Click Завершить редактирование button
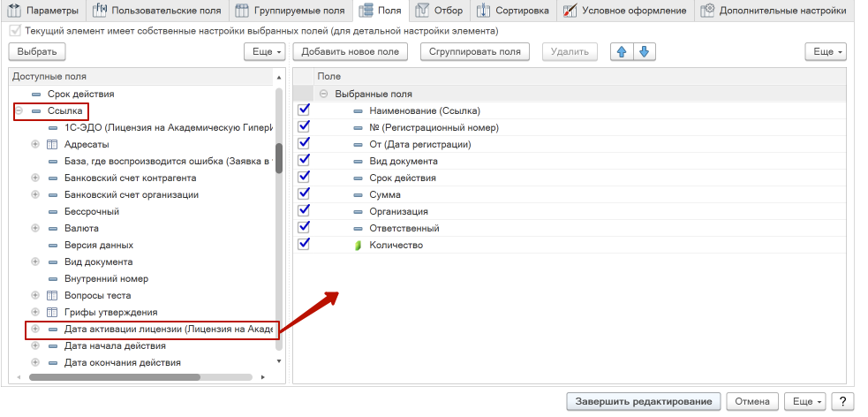The image size is (868, 417). [644, 402]
